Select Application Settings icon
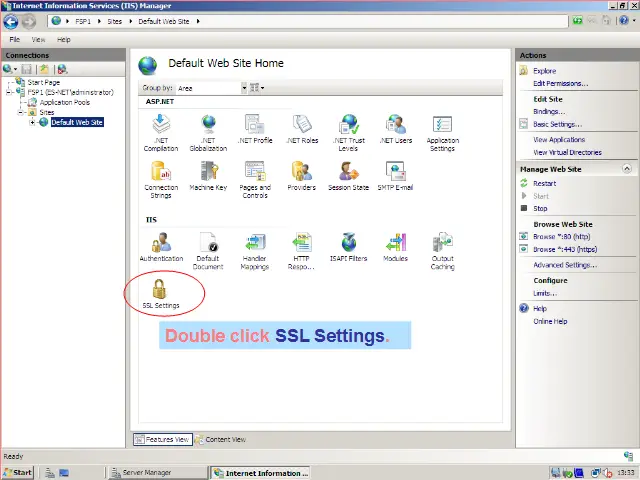The height and width of the screenshot is (480, 640). (442, 132)
